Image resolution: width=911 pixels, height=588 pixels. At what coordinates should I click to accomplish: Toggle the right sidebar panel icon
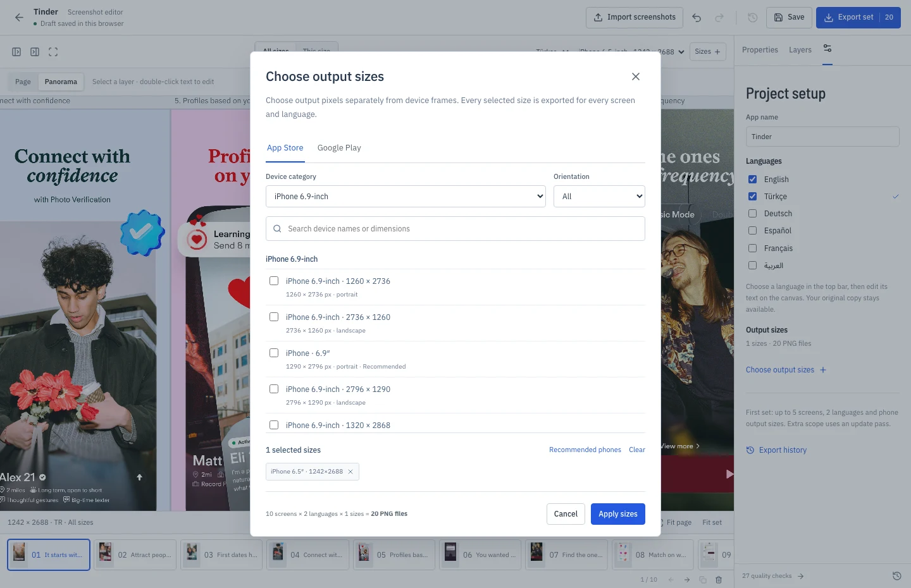(x=35, y=52)
